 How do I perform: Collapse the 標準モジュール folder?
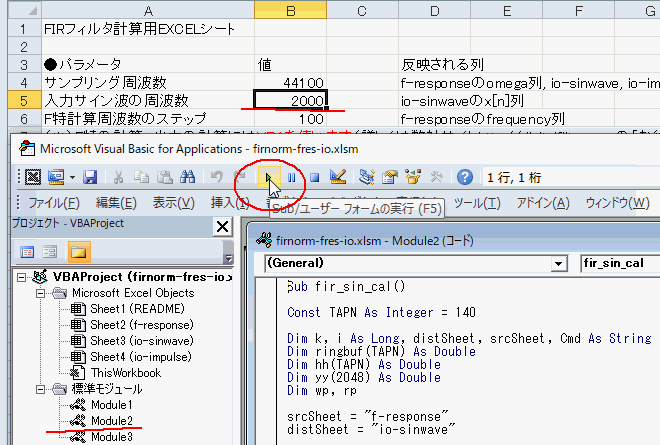(x=41, y=389)
